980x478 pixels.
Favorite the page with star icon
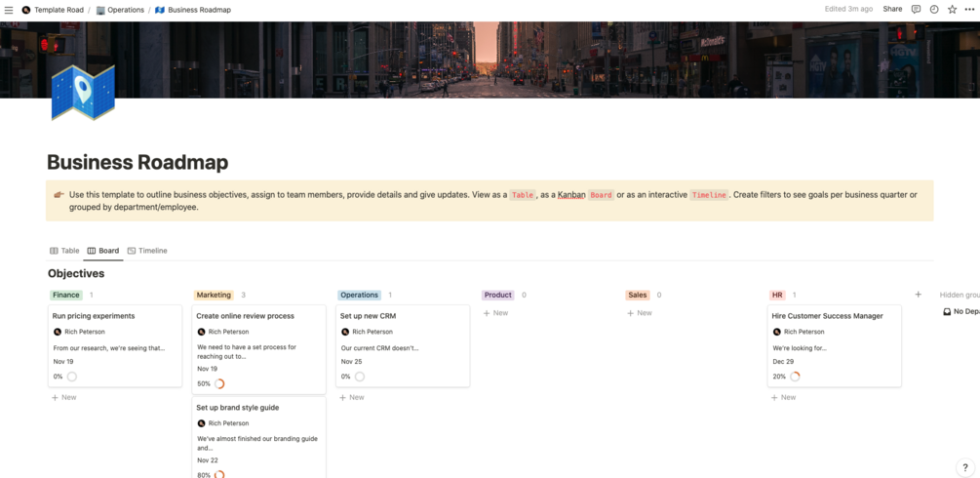pos(952,10)
